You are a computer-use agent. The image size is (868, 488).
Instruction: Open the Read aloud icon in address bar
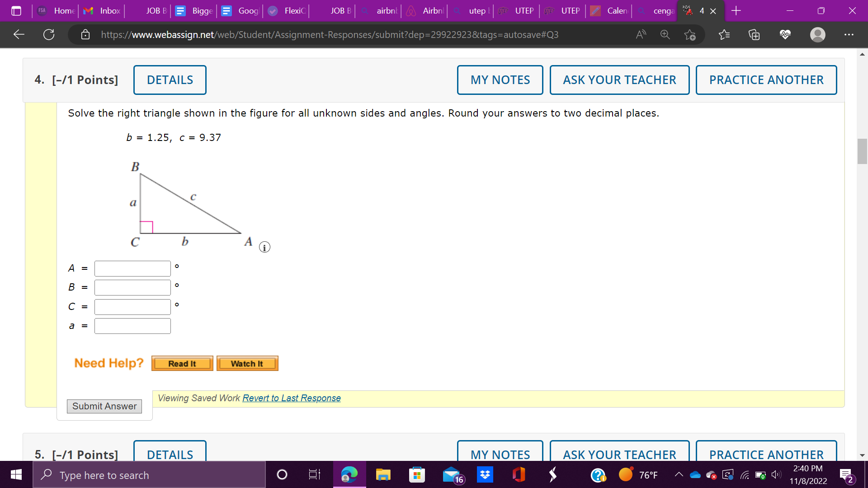pos(641,34)
